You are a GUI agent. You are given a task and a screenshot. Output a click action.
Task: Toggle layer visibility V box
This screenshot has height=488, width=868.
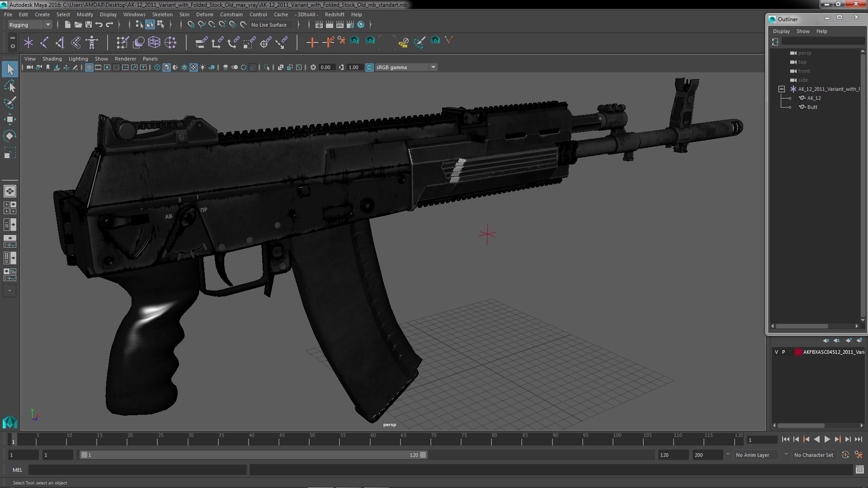[x=776, y=352]
